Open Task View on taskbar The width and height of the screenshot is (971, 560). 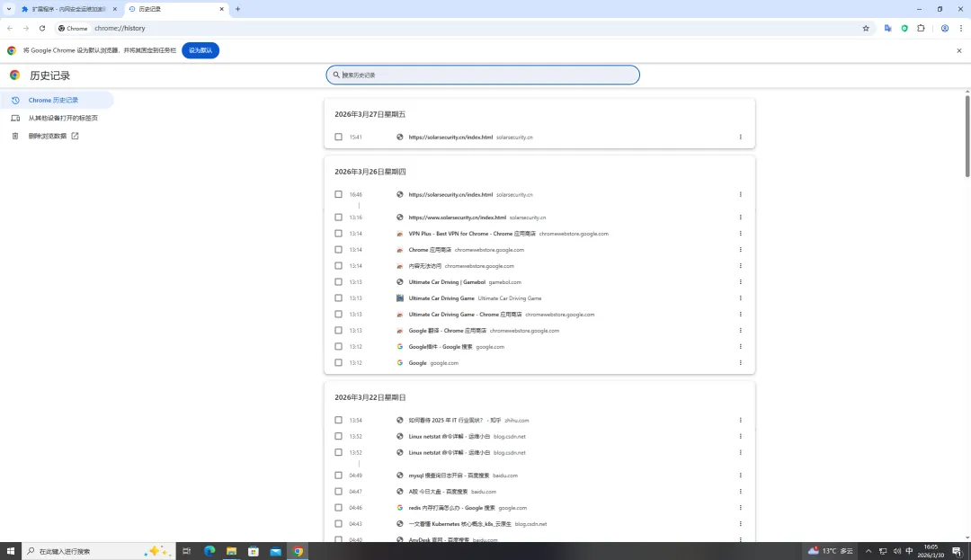186,551
